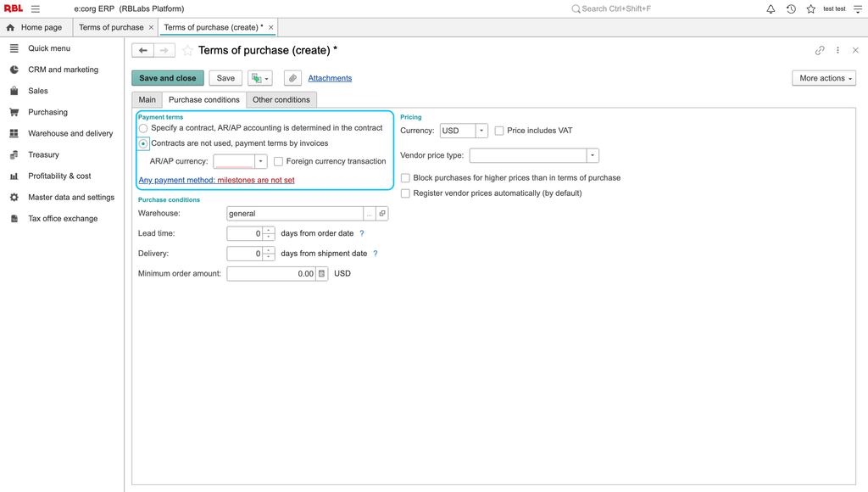Focus the Search Ctrl+Shift+F box
This screenshot has height=492, width=868.
point(616,8)
